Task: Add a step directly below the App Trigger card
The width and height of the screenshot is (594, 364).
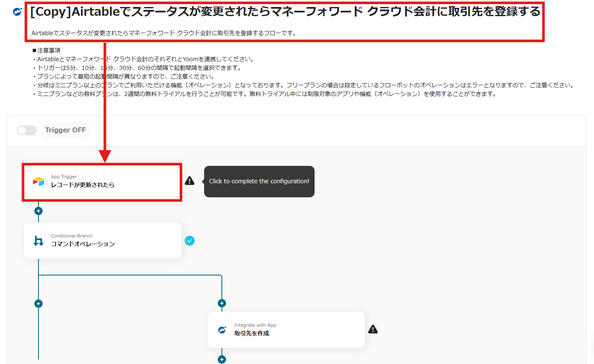Action: 38,211
